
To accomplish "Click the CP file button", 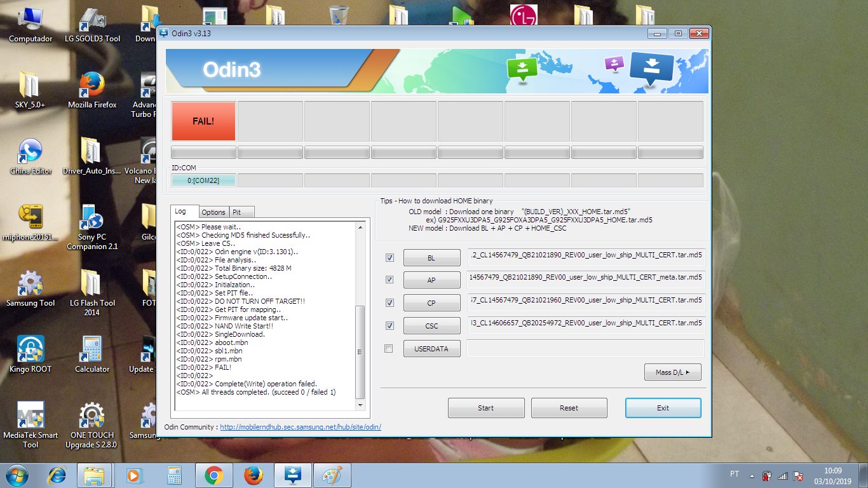I will [432, 303].
